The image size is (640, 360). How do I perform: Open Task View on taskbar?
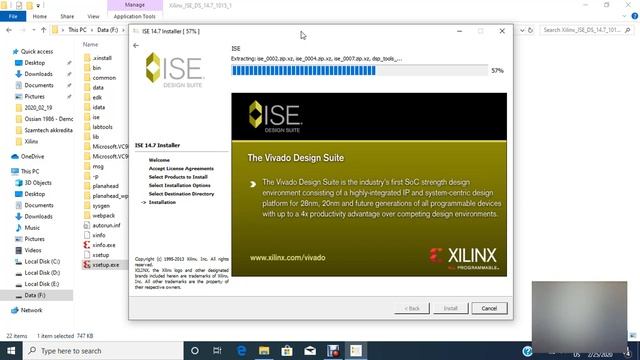[217, 351]
